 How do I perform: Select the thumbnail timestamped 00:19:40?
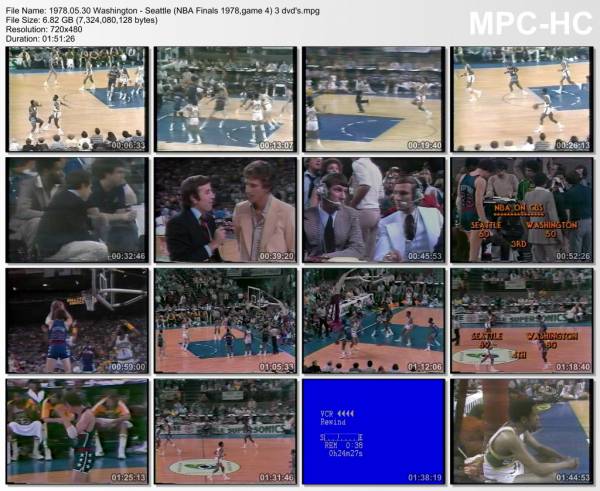point(374,99)
